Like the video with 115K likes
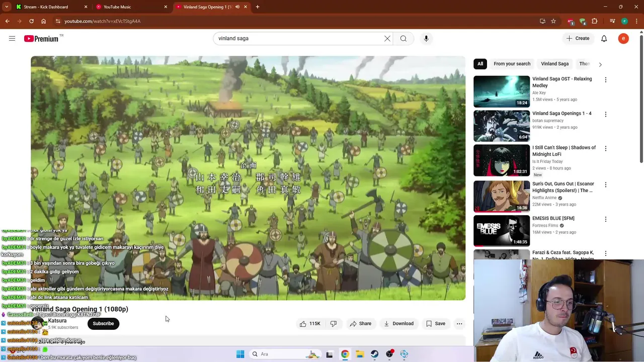 point(310,324)
